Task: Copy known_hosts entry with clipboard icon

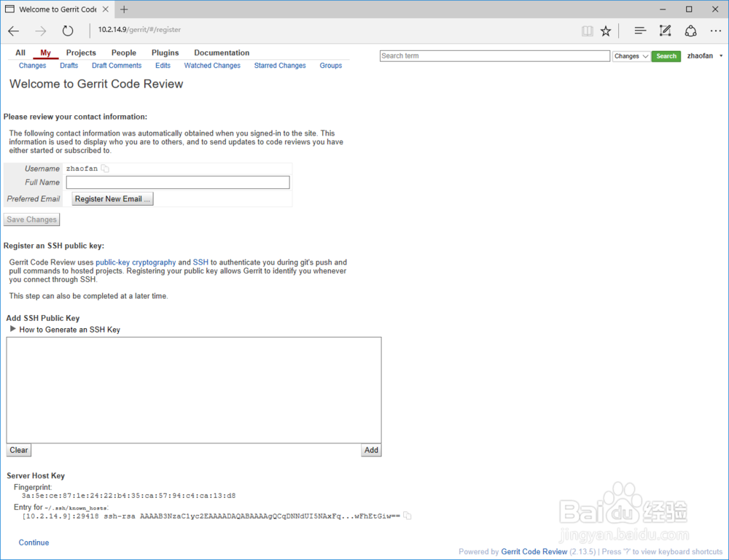Action: coord(408,516)
